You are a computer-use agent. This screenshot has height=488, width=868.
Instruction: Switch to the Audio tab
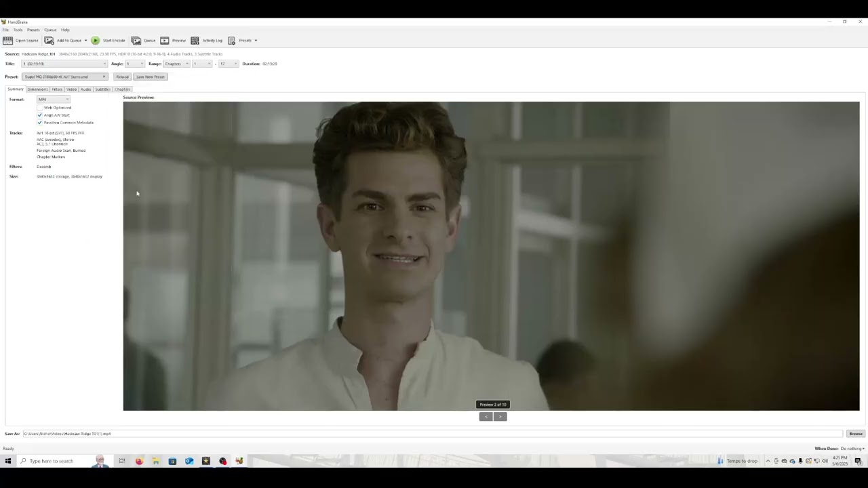[x=85, y=89]
